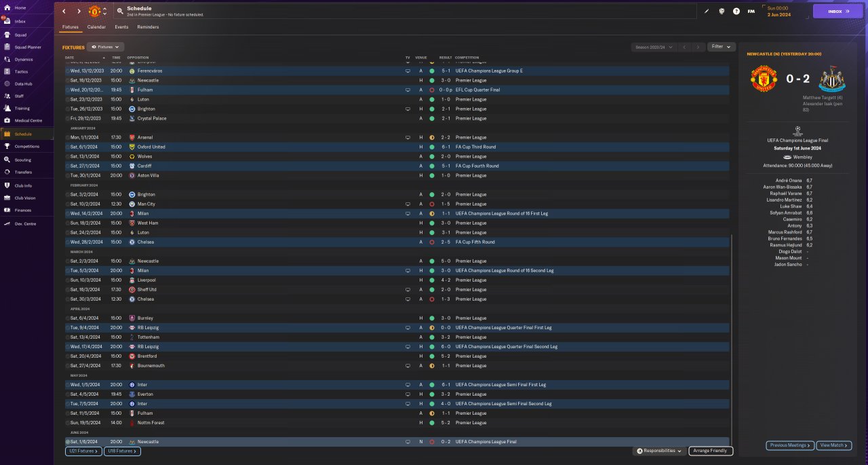This screenshot has width=868, height=465.
Task: Click the search magnifier icon
Action: click(x=120, y=11)
